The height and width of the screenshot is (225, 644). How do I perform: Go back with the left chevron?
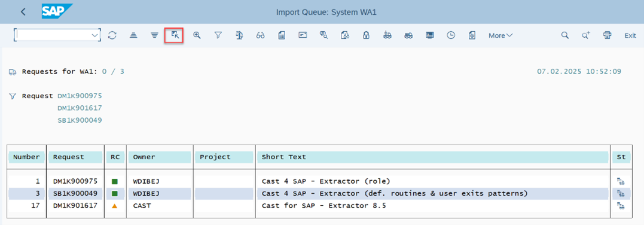[23, 12]
